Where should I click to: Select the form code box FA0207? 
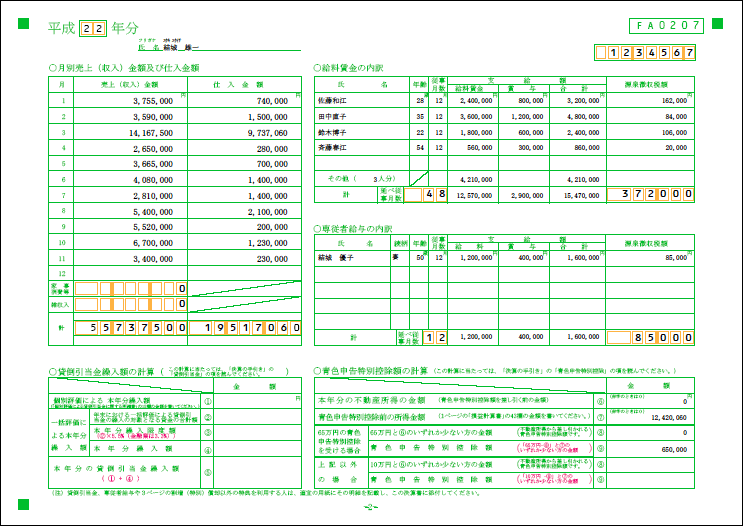[x=666, y=26]
